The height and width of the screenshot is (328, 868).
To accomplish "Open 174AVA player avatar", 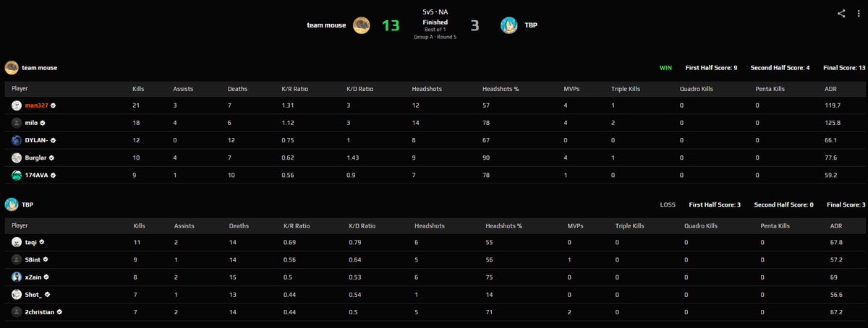I will tap(17, 175).
